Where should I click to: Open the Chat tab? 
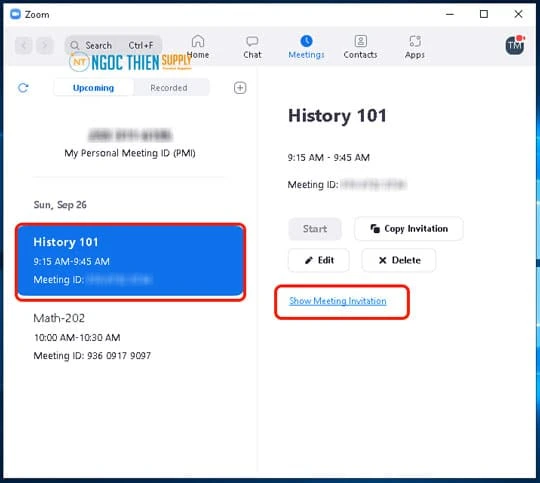tap(252, 47)
